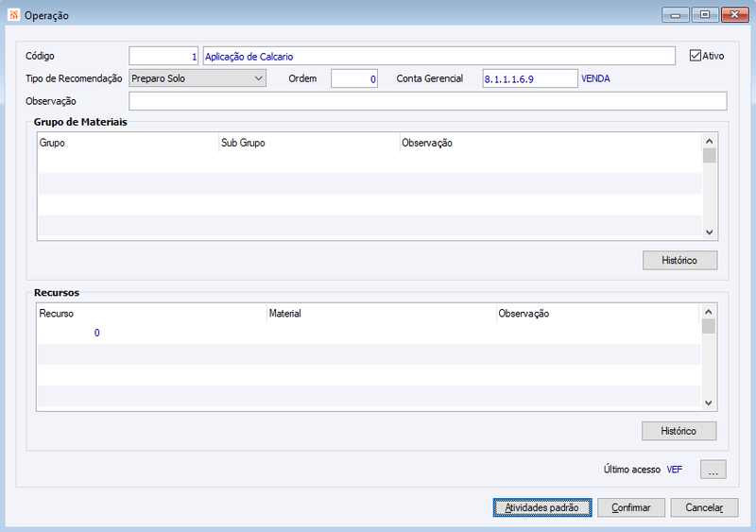Click the VEF last access user text
The height and width of the screenshot is (532, 756).
[x=675, y=470]
